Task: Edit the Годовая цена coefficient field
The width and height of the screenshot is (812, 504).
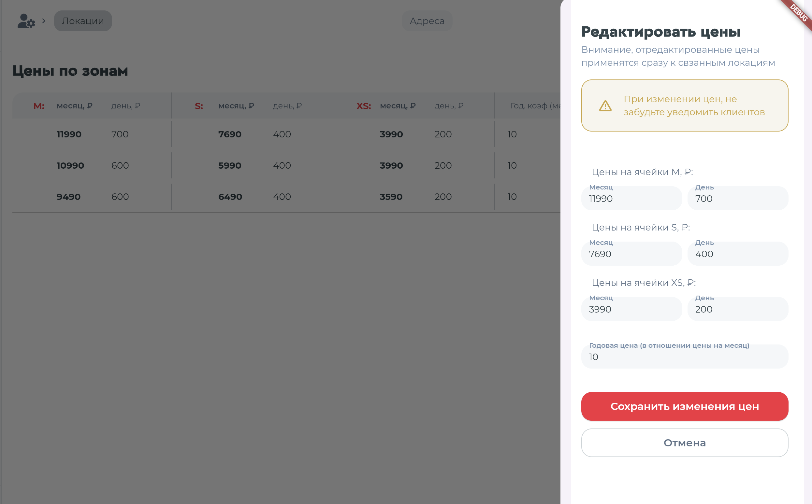Action: 685,356
